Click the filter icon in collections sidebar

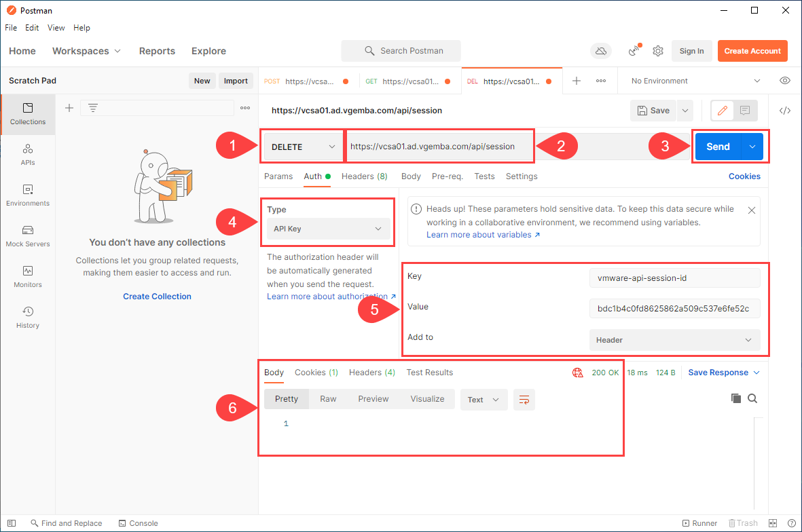click(x=92, y=108)
